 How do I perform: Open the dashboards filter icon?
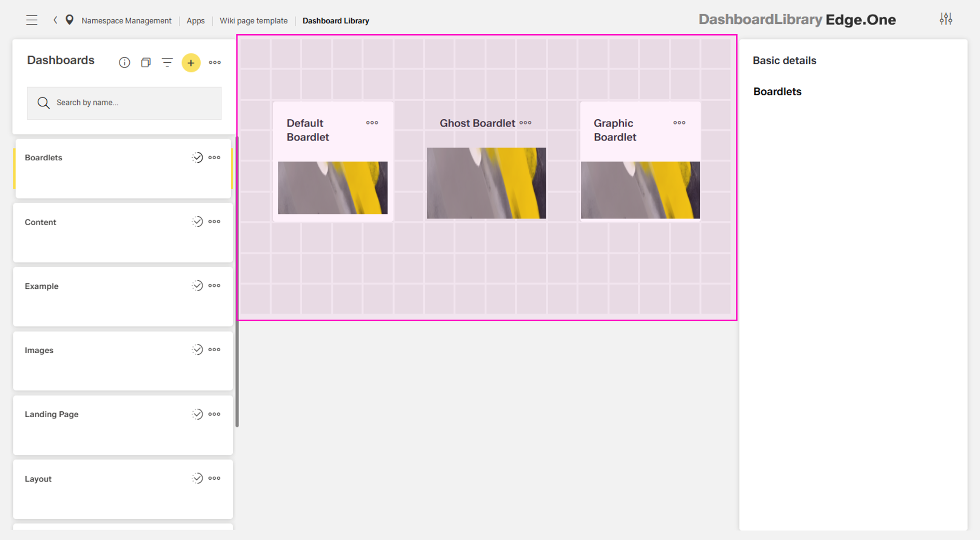(167, 63)
